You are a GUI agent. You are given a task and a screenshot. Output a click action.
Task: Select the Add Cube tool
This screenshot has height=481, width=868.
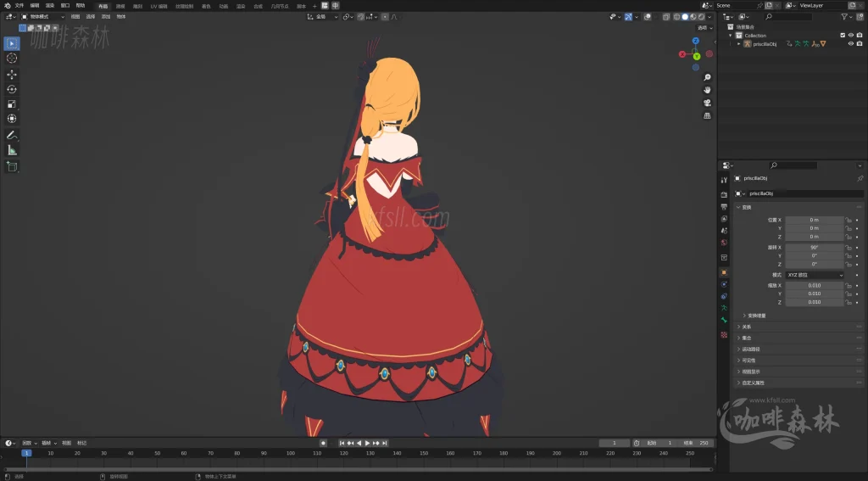click(x=12, y=167)
